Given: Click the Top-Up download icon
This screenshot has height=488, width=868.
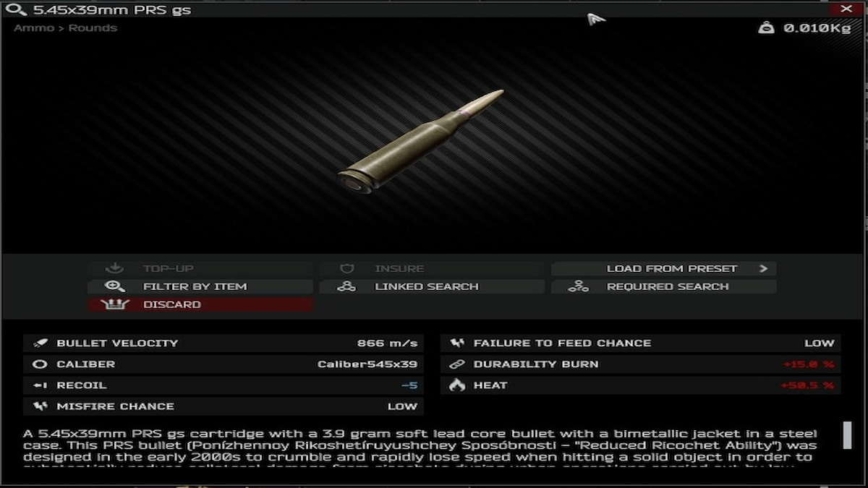Looking at the screenshot, I should [115, 268].
